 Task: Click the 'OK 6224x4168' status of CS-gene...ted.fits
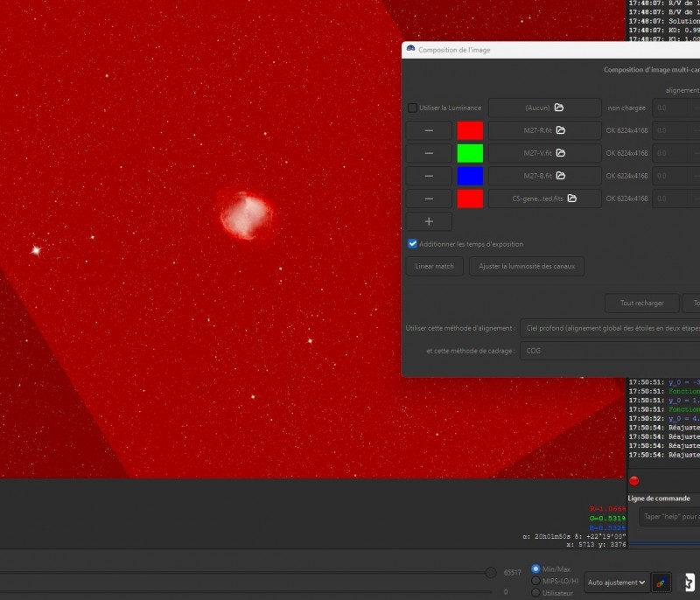point(626,199)
